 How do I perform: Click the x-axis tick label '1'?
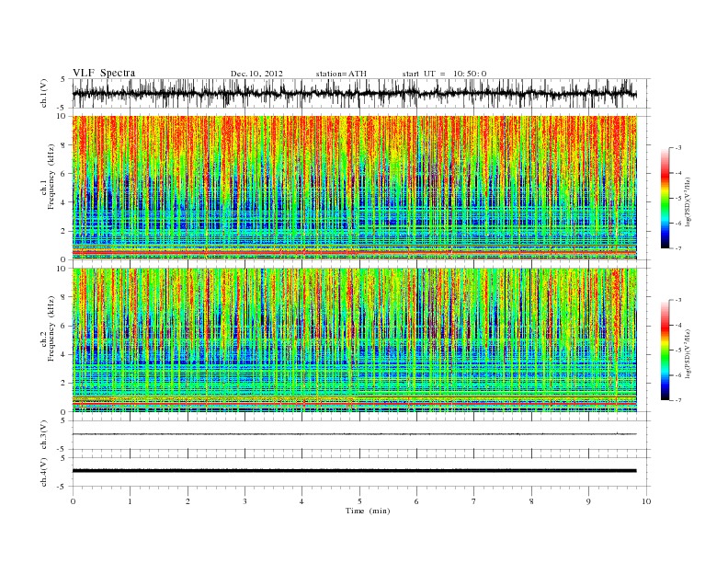tap(131, 501)
